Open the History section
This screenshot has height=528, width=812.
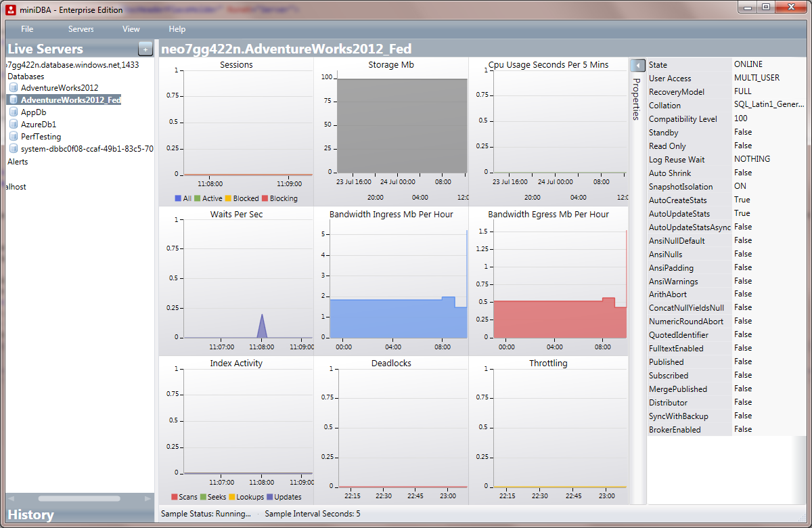pyautogui.click(x=30, y=515)
